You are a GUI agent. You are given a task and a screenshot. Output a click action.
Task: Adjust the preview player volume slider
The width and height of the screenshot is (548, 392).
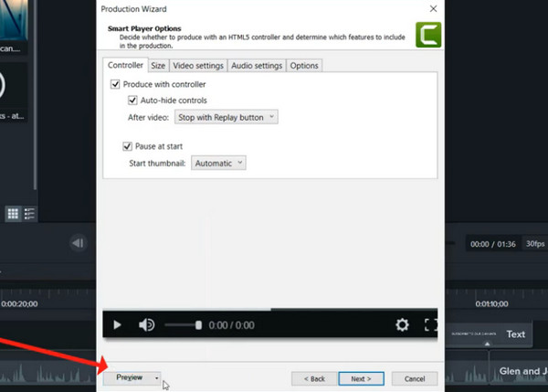(x=184, y=325)
